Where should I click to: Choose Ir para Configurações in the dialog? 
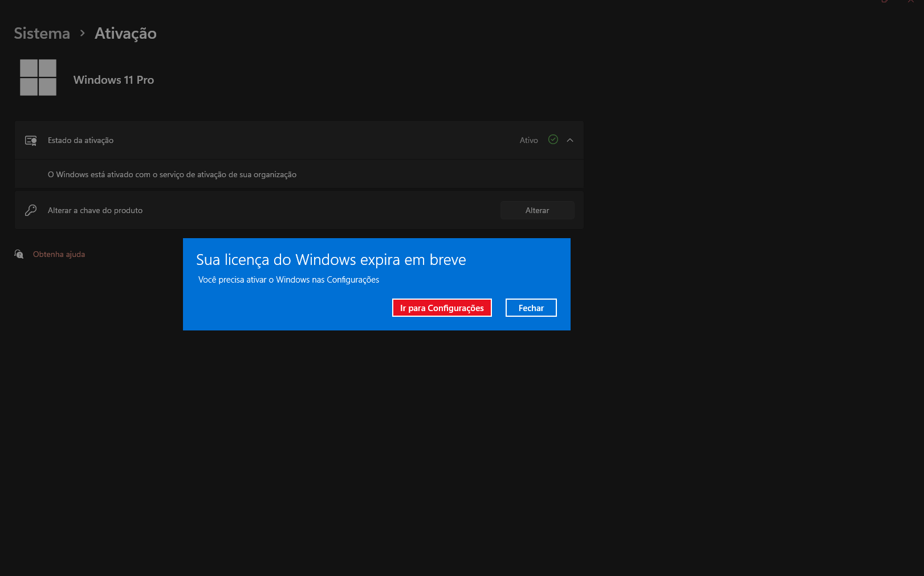(x=442, y=308)
